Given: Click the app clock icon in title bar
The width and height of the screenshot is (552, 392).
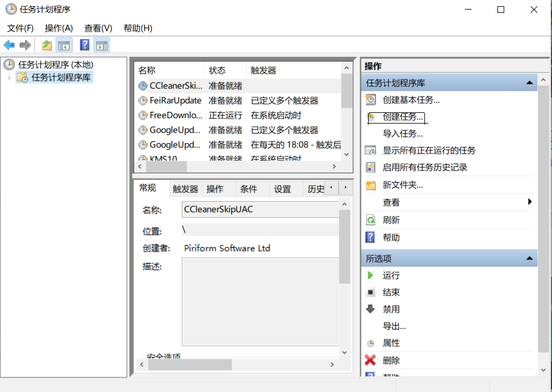Looking at the screenshot, I should coord(11,9).
